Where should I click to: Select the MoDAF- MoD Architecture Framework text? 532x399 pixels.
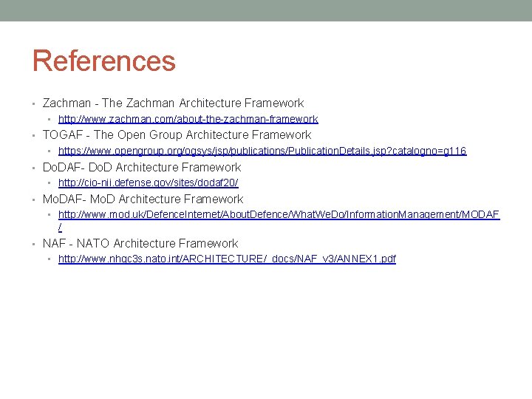point(143,199)
